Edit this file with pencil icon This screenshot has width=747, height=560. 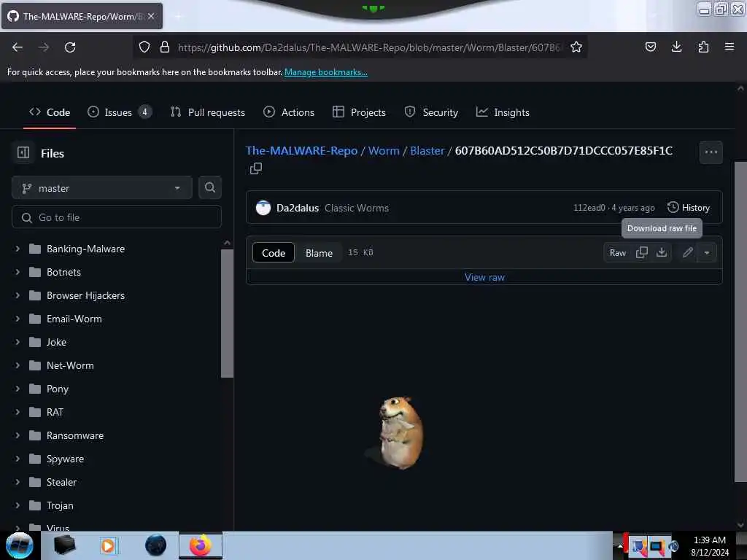coord(687,252)
